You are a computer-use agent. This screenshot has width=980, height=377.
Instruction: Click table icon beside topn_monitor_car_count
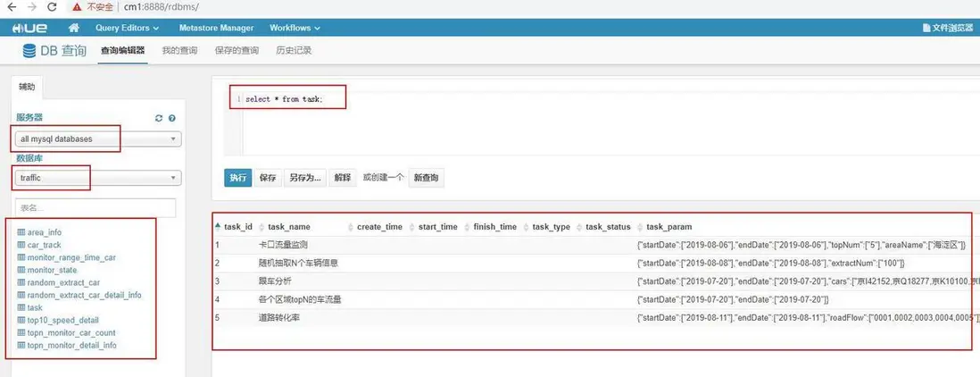[x=21, y=332]
